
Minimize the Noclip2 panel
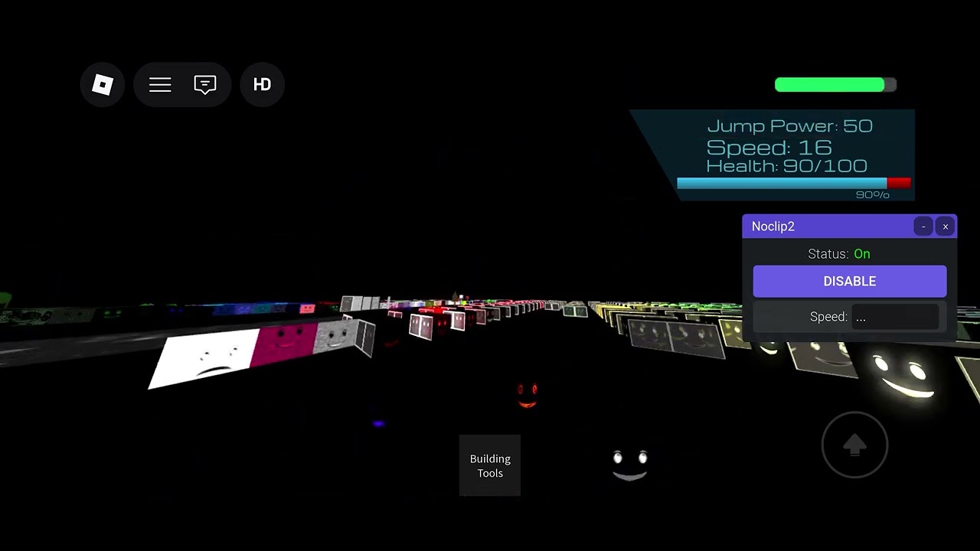pos(923,227)
